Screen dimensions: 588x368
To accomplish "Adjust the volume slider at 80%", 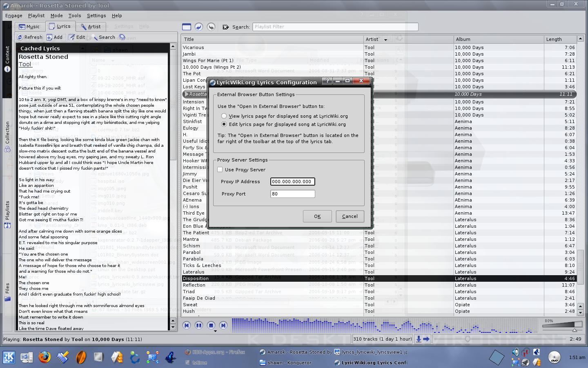I will click(x=562, y=326).
